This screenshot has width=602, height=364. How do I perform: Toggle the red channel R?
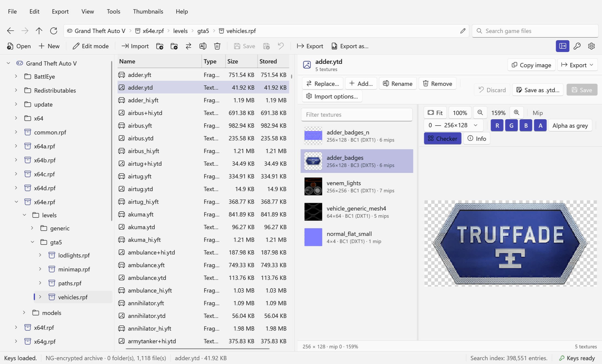(x=497, y=125)
